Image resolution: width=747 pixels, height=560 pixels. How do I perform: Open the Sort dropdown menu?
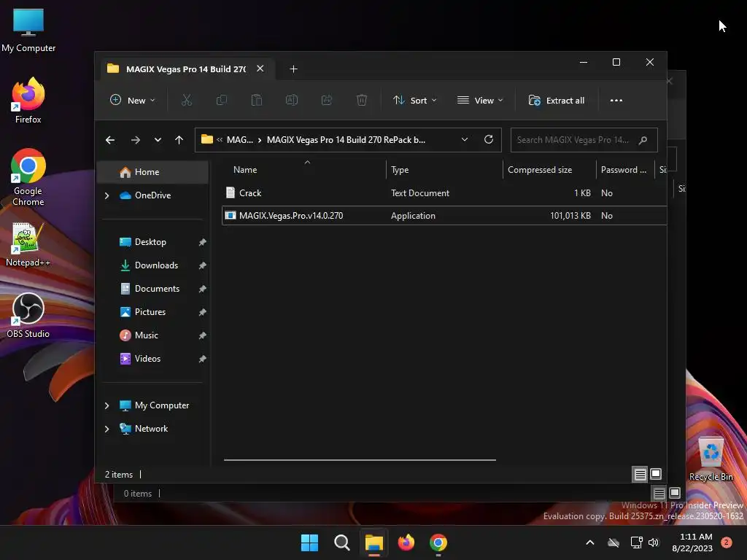[414, 101]
